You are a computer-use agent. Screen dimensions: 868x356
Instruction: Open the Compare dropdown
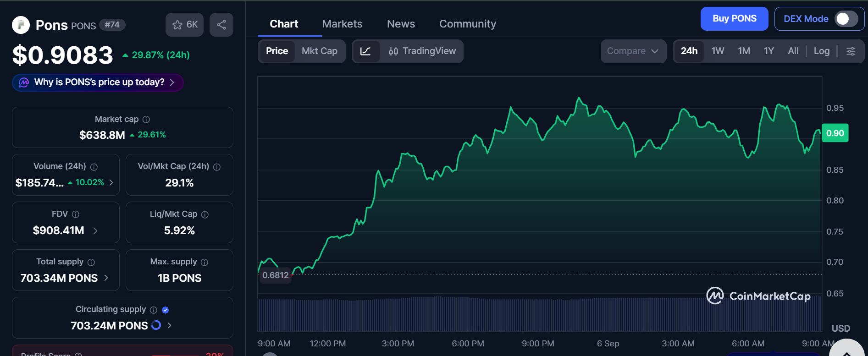click(633, 51)
